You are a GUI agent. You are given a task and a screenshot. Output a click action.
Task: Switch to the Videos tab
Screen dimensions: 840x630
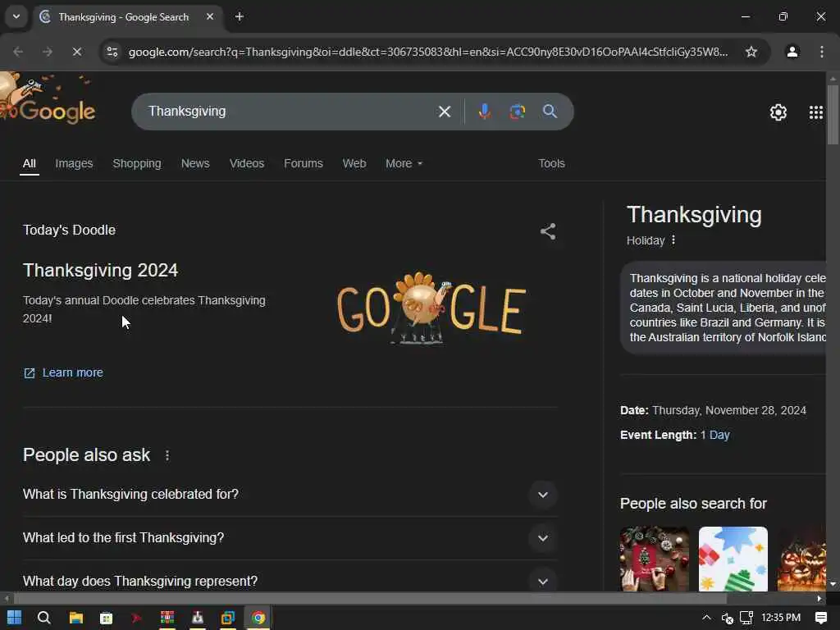246,163
